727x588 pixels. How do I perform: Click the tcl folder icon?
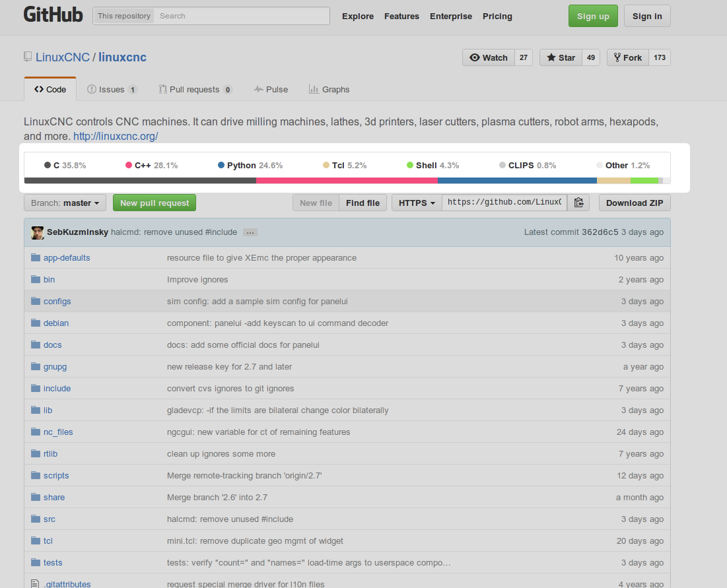pos(36,540)
